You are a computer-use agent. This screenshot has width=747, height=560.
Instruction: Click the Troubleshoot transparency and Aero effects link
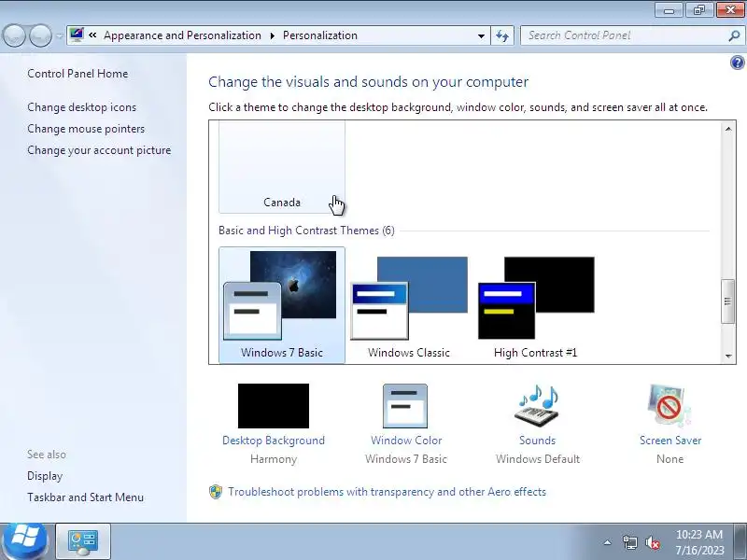click(x=387, y=492)
